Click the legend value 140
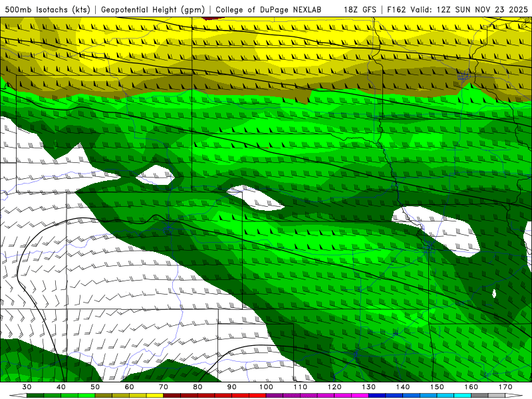The width and height of the screenshot is (532, 399). pyautogui.click(x=403, y=387)
